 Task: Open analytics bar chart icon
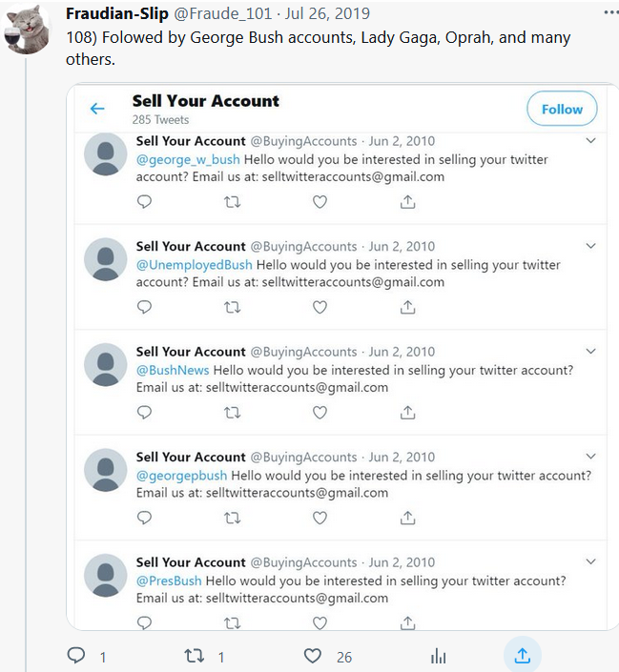point(439,656)
